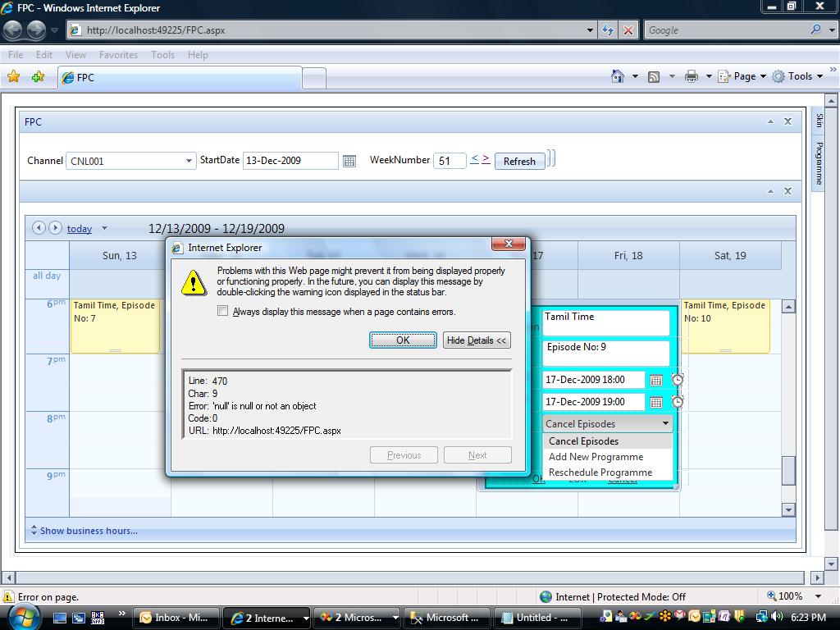Select the FPC browser tab
This screenshot has width=840, height=630.
(180, 78)
